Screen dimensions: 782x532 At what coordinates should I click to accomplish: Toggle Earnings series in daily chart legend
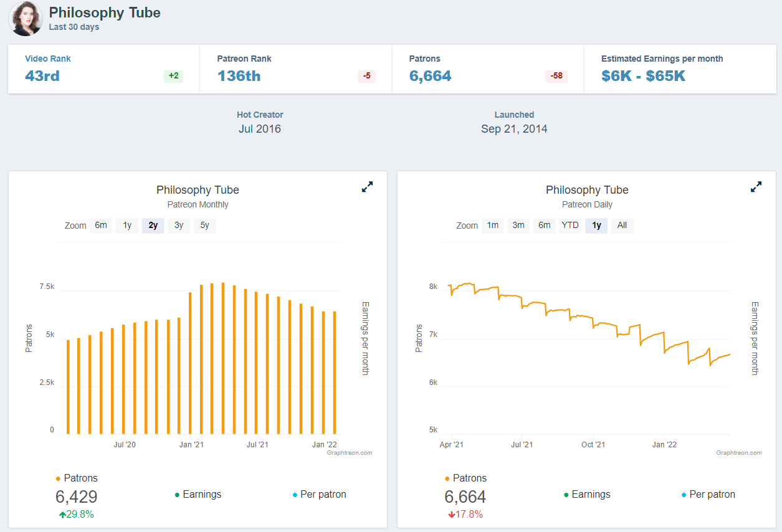pos(587,495)
